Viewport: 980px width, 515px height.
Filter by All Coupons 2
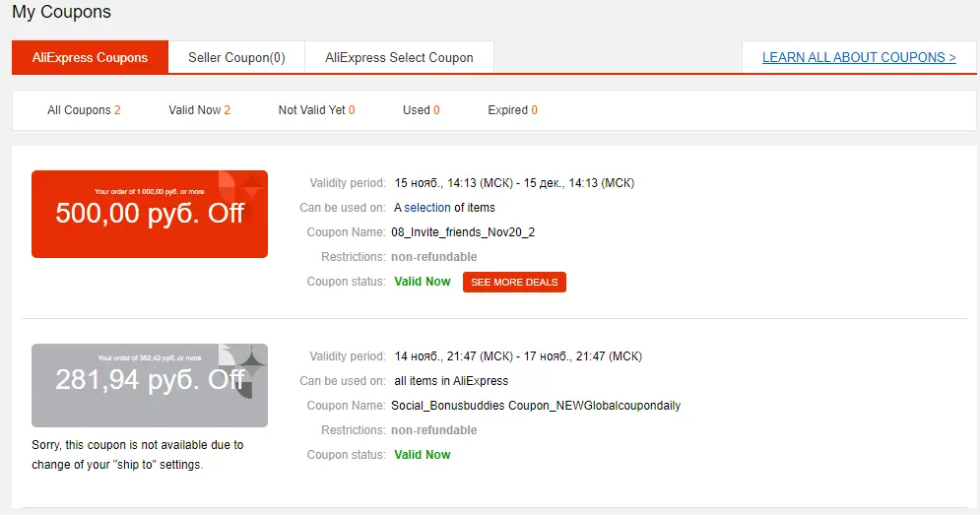point(84,110)
